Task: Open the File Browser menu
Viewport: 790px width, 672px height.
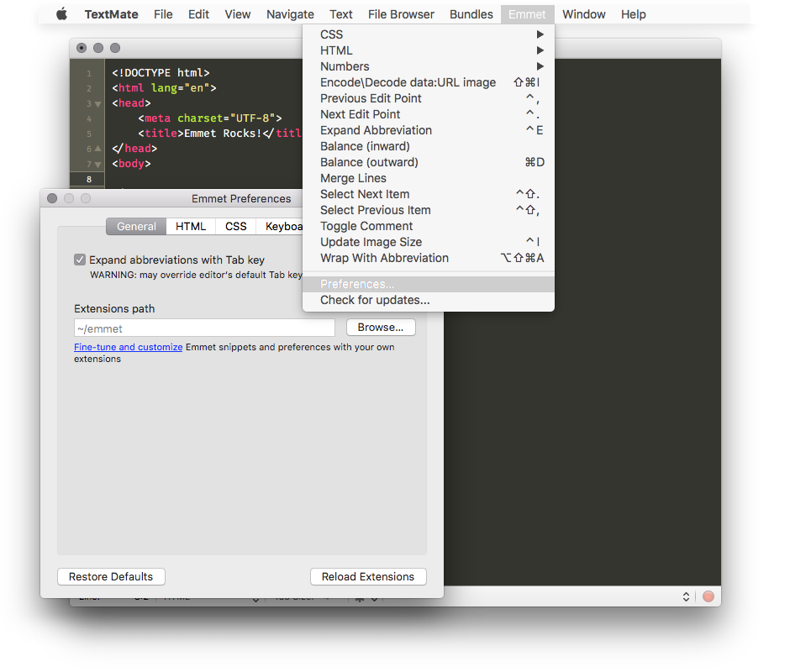Action: click(x=401, y=14)
